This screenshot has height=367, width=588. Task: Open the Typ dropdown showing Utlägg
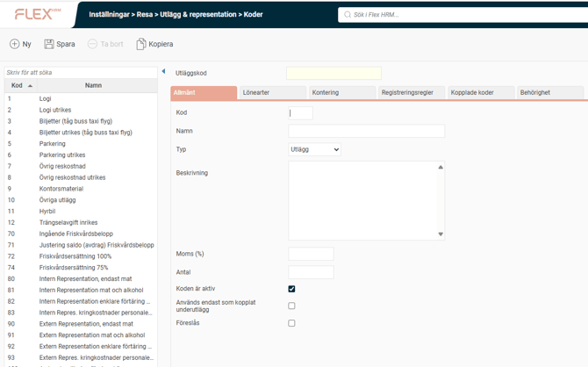point(314,150)
